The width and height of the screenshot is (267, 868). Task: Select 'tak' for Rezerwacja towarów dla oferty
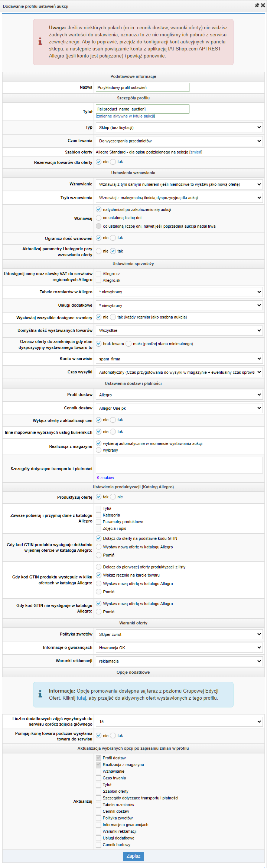point(113,162)
